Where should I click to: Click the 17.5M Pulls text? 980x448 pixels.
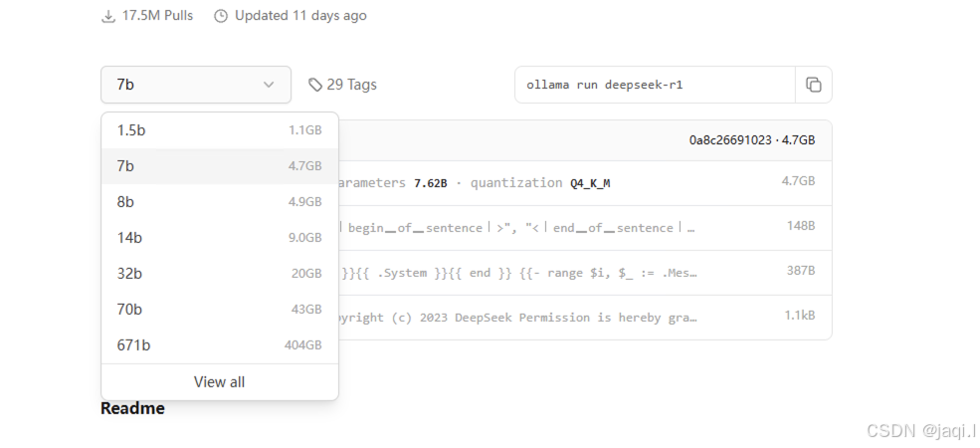(x=157, y=16)
